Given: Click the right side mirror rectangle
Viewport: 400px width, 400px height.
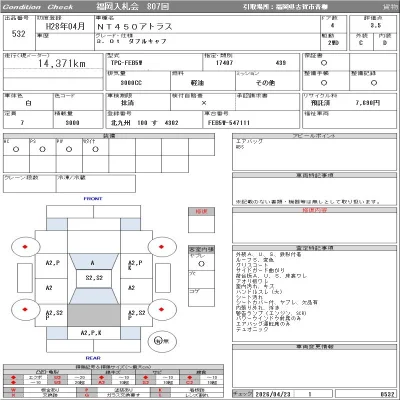Looking at the screenshot, I should tap(163, 278).
